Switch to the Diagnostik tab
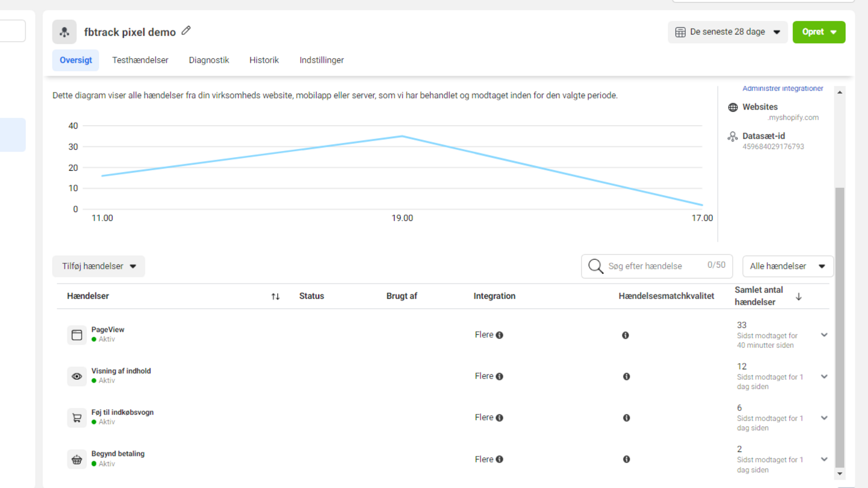This screenshot has height=488, width=868. (x=209, y=60)
